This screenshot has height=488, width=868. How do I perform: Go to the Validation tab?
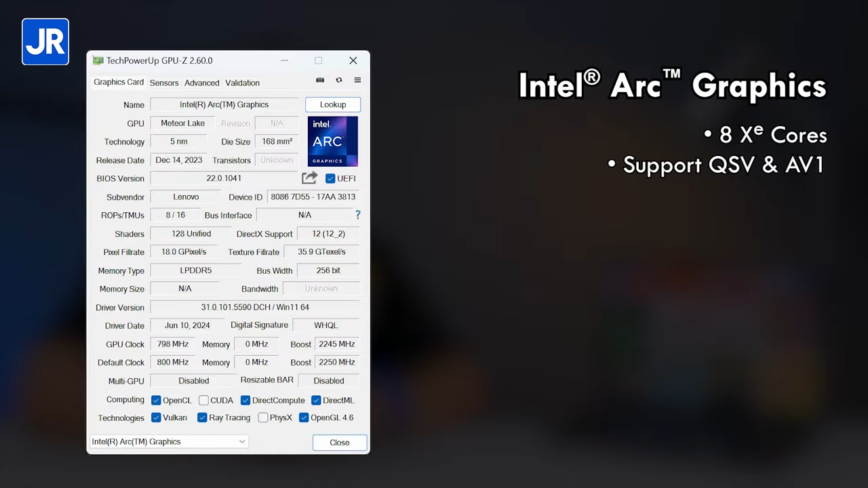(x=242, y=83)
